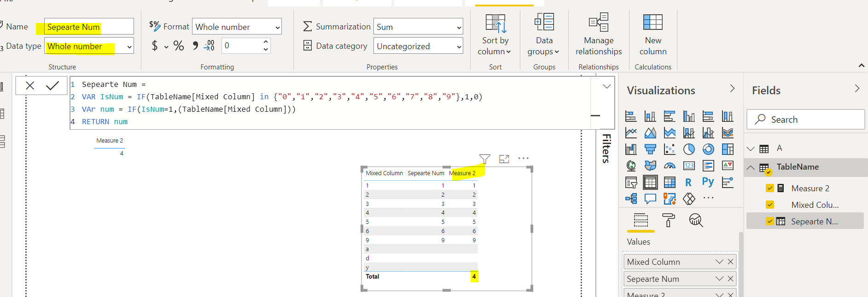Screen dimensions: 868x297
Task: Select the Key influencers visual
Action: tap(728, 183)
